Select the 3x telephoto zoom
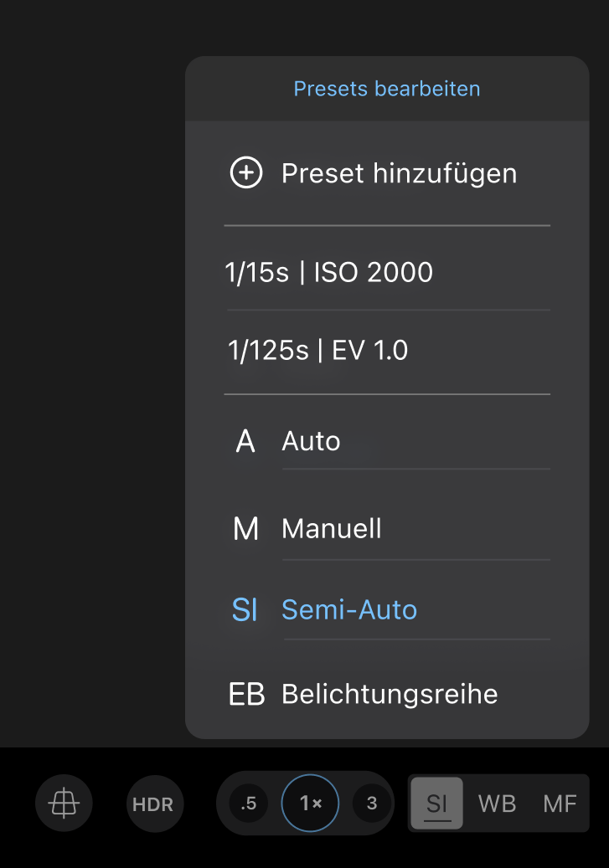The height and width of the screenshot is (868, 609). 371,803
